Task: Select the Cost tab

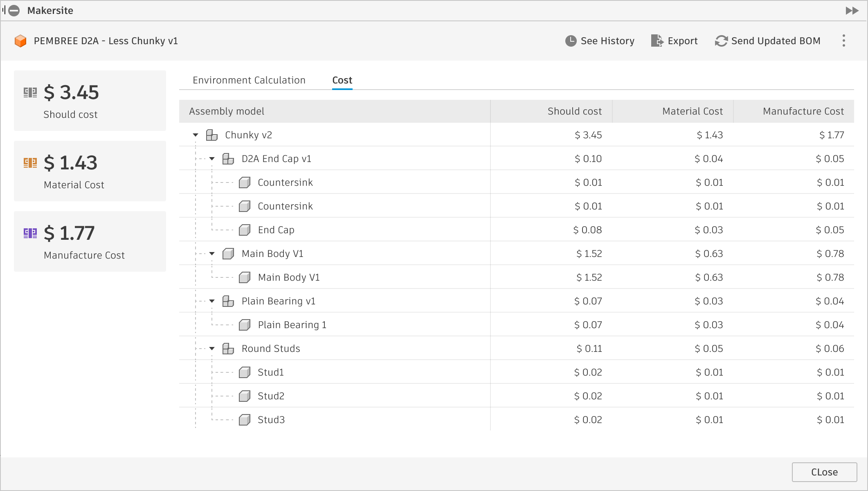Action: [x=342, y=80]
